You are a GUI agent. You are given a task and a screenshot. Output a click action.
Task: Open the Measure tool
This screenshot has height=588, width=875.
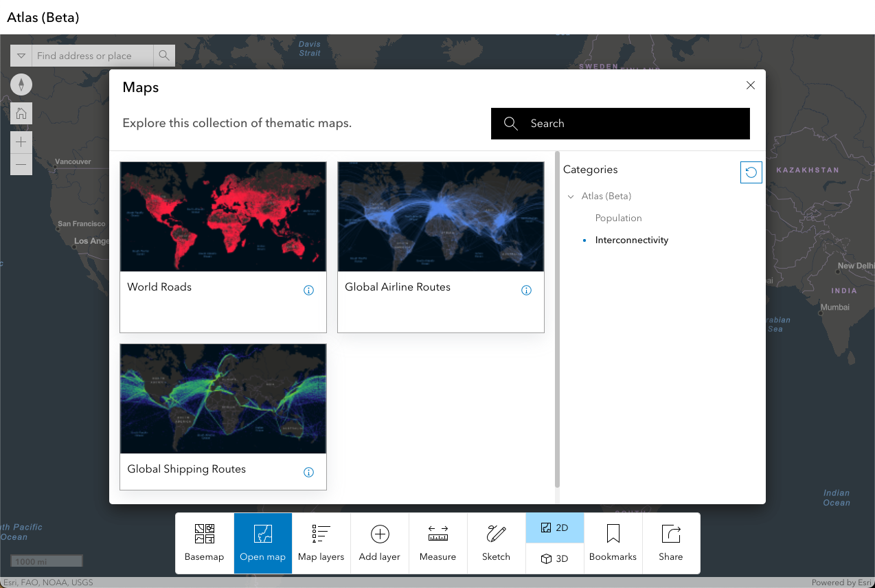coord(437,543)
